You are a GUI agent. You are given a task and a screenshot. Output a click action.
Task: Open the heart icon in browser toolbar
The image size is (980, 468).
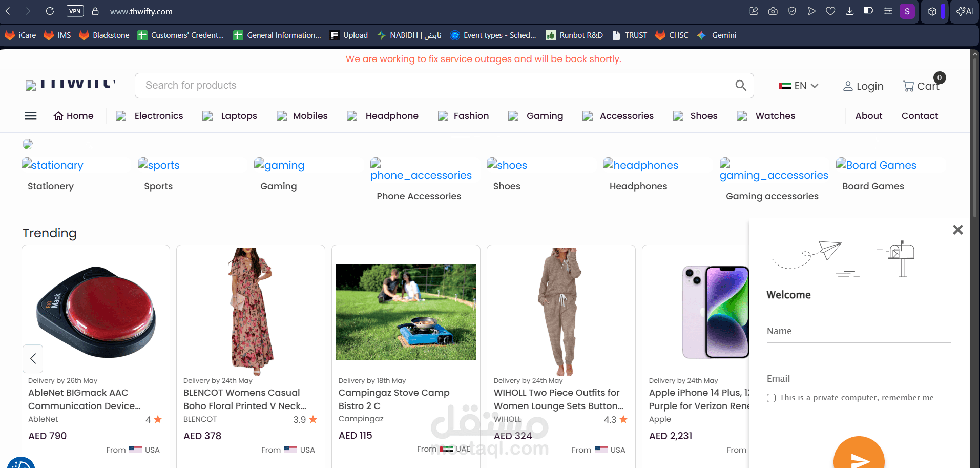tap(830, 11)
